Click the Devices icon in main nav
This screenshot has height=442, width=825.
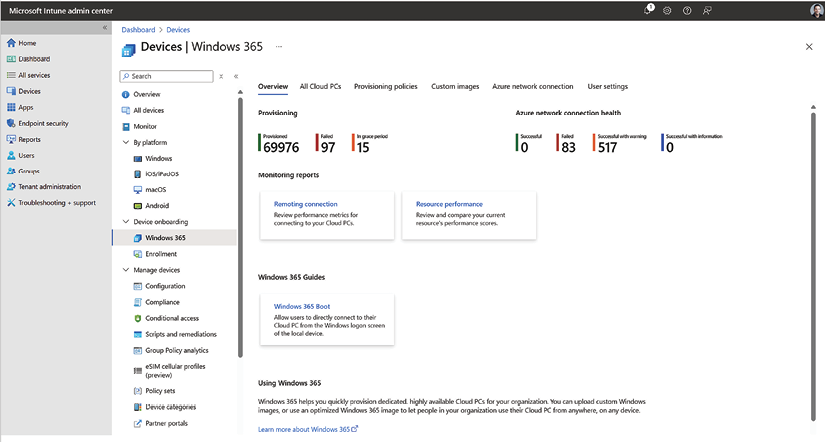[11, 91]
